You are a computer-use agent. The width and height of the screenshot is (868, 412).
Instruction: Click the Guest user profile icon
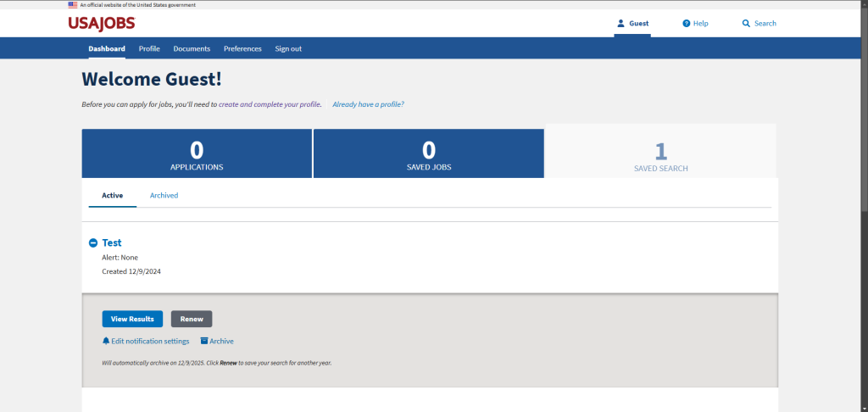pos(620,23)
